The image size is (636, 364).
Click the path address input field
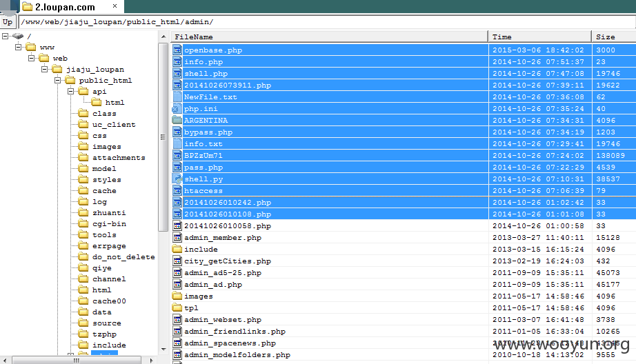point(327,22)
